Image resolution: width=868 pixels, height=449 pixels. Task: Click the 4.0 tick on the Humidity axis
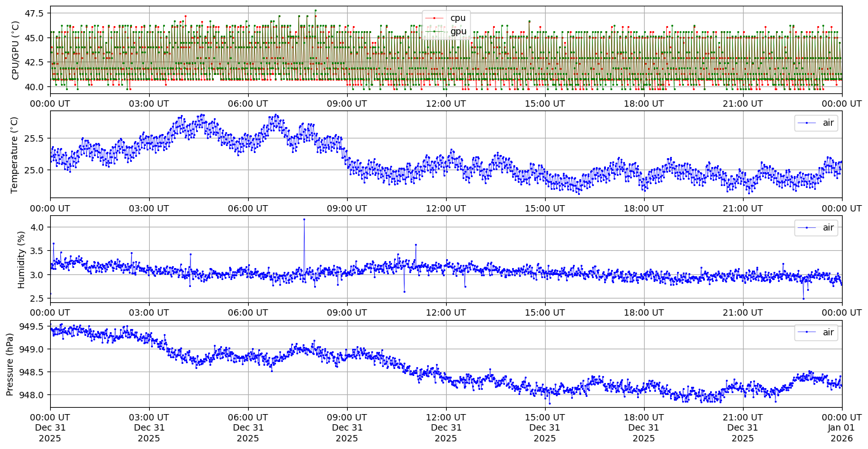37,227
